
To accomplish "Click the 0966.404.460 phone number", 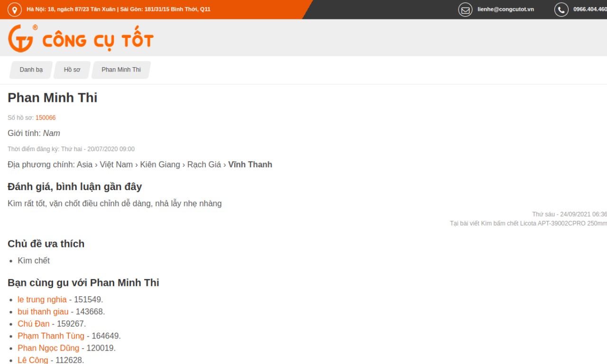I will [x=590, y=9].
